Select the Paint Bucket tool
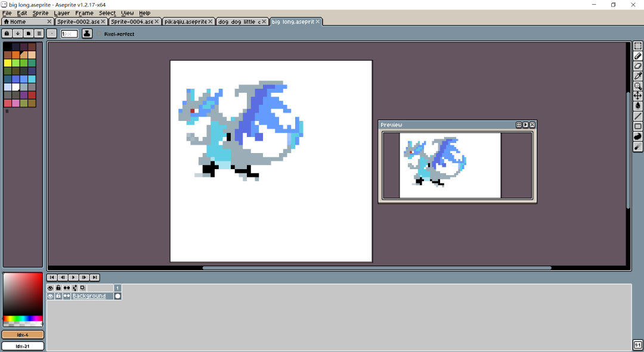 point(638,106)
